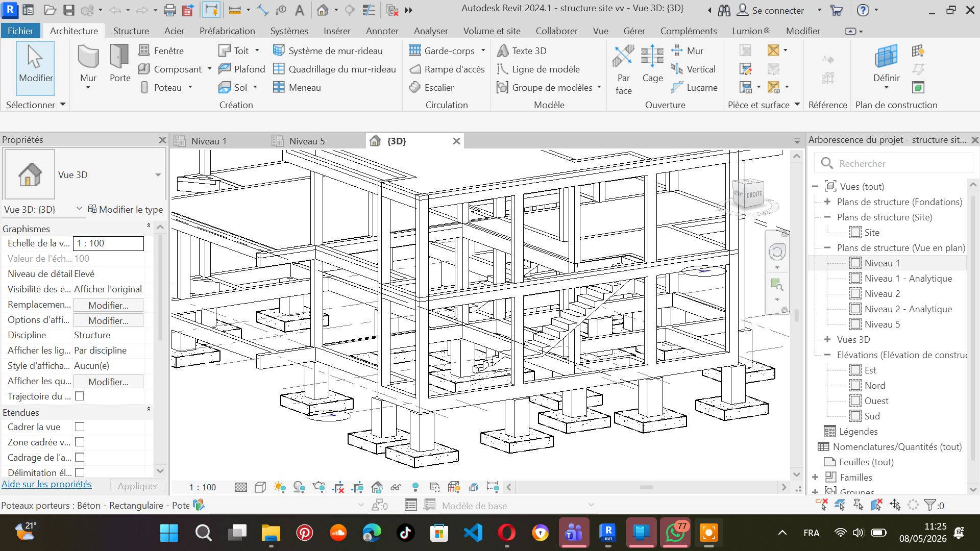The height and width of the screenshot is (551, 980).
Task: Click the Modifier arrow tool
Action: pyautogui.click(x=35, y=68)
